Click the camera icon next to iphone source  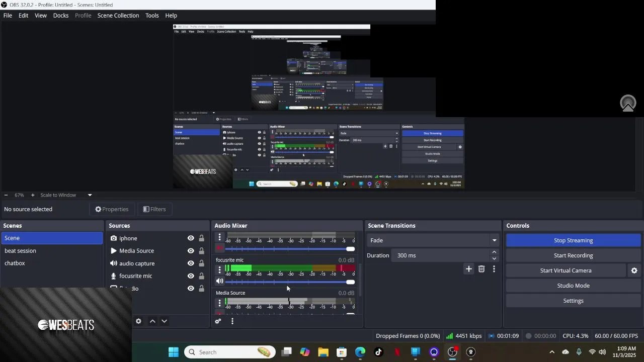[114, 238]
